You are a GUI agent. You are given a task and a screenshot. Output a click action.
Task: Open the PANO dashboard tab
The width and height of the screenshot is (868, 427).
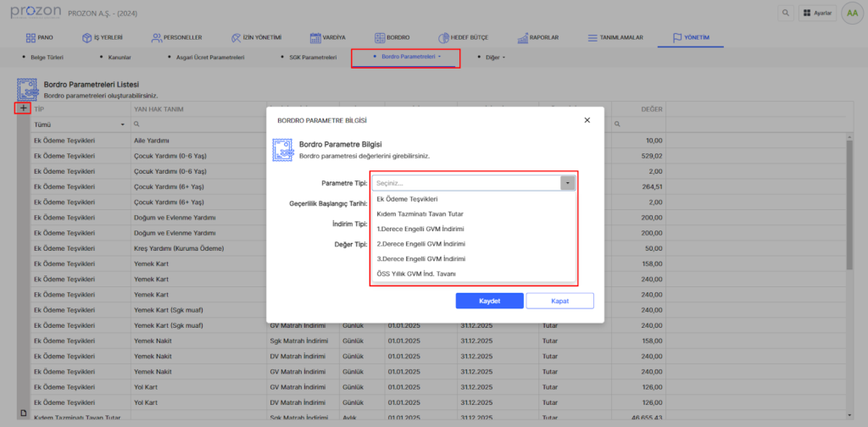pos(43,38)
